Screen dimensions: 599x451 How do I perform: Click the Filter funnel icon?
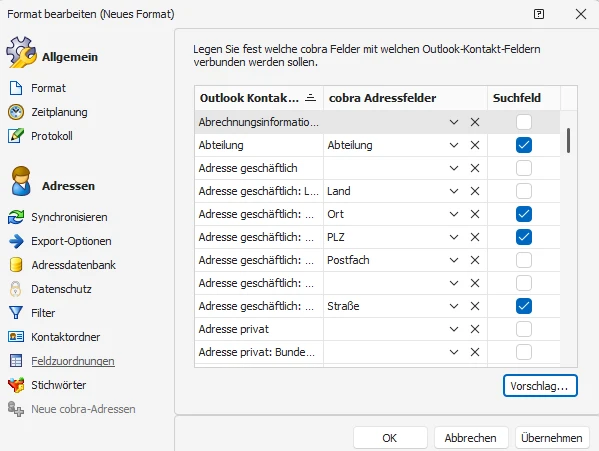pyautogui.click(x=16, y=313)
